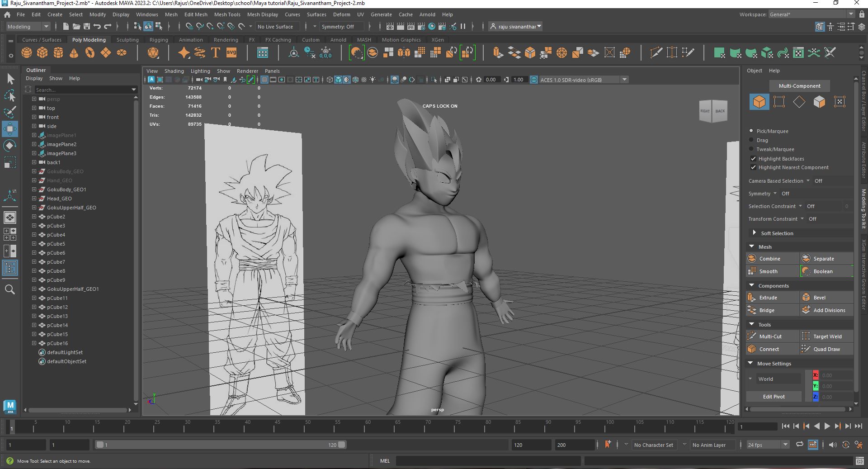
Task: Toggle timeline audio speaker icon
Action: [x=833, y=445]
